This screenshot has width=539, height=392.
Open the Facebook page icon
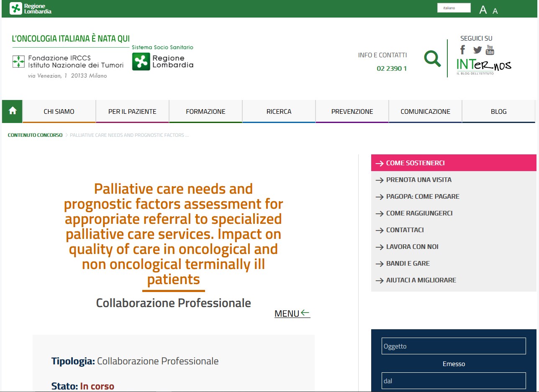(462, 50)
